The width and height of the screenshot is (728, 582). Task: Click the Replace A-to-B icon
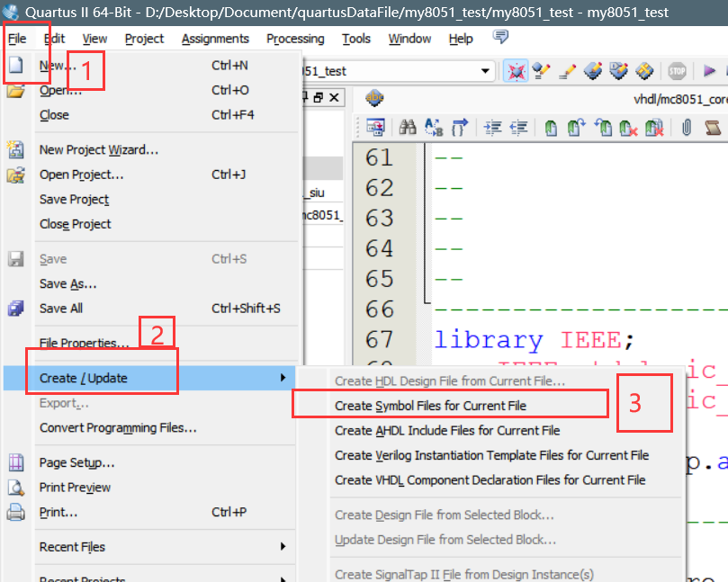(434, 127)
